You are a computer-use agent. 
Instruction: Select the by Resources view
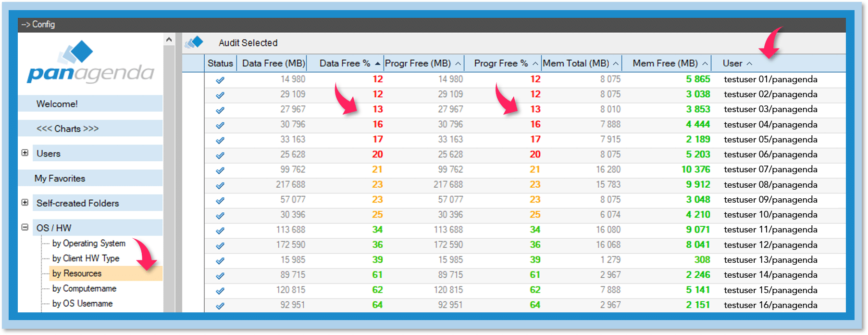click(77, 273)
